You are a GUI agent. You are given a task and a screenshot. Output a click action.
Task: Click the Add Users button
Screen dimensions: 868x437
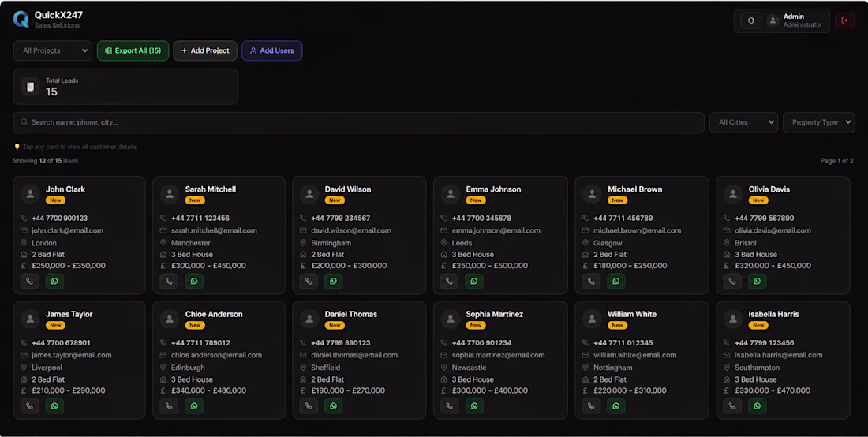(x=271, y=50)
